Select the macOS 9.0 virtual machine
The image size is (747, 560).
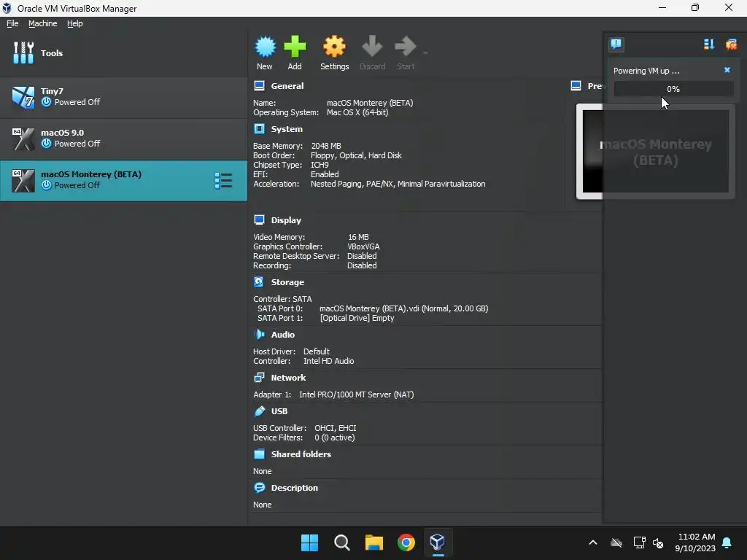click(123, 139)
